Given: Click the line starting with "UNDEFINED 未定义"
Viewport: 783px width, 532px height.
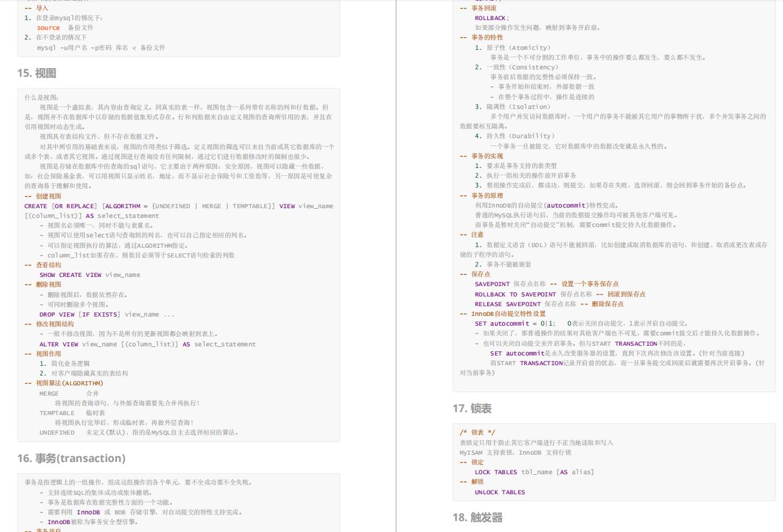Looking at the screenshot, I should [139, 432].
